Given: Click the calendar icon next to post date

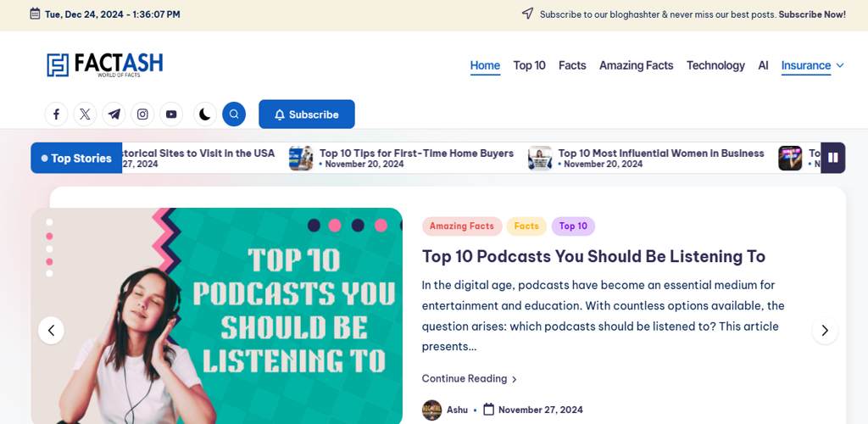Looking at the screenshot, I should point(489,410).
